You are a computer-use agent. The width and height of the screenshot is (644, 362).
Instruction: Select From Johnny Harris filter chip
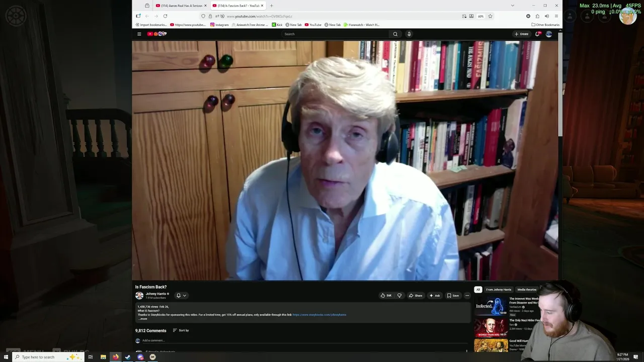[499, 290]
